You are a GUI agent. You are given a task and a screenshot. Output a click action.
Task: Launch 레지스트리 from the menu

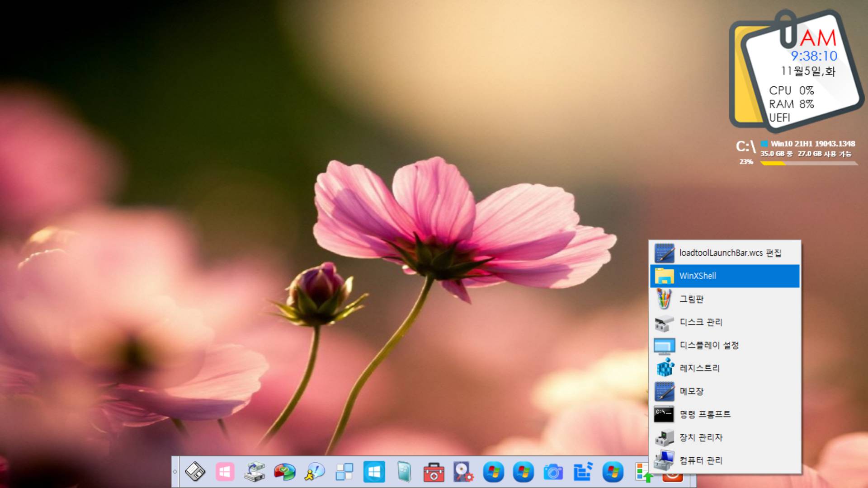tap(725, 368)
